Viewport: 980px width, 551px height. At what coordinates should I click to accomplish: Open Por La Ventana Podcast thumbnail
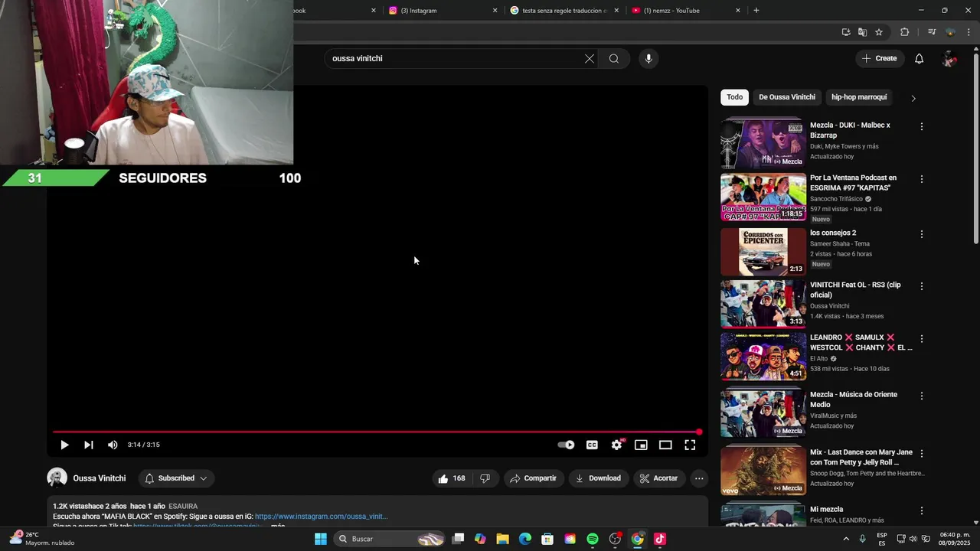763,197
